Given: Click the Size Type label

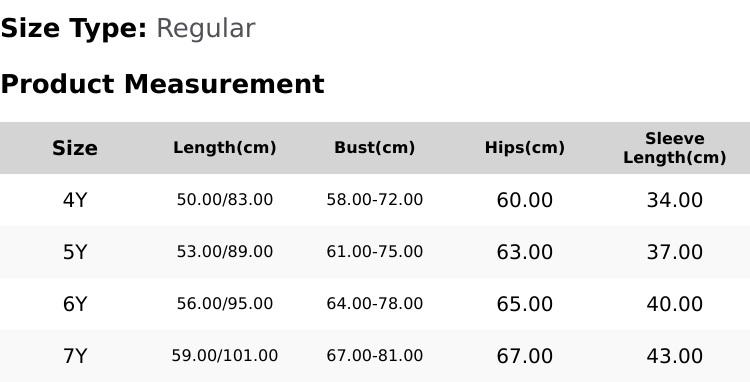Looking at the screenshot, I should coord(74,29).
